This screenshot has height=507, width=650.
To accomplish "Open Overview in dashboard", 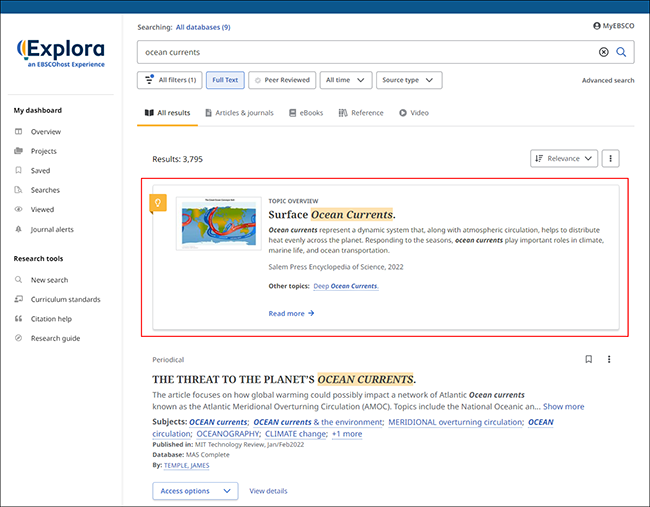I will pyautogui.click(x=46, y=132).
